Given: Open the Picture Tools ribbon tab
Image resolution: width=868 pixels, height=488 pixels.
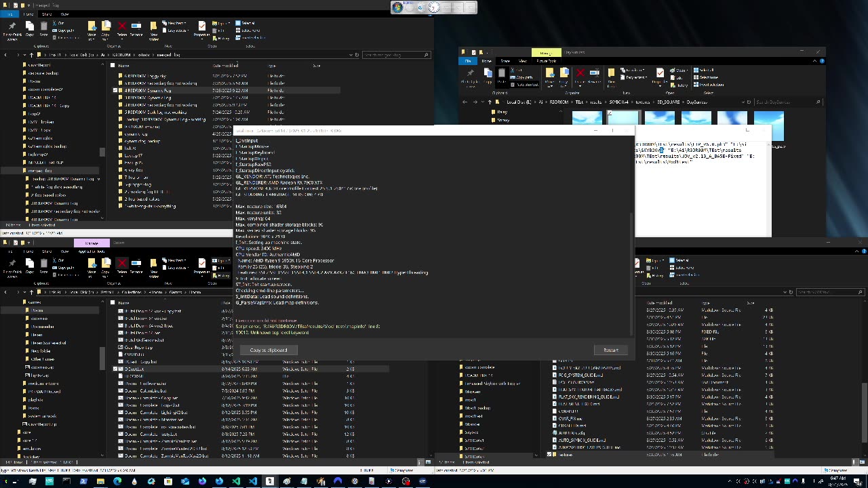Looking at the screenshot, I should tap(546, 61).
